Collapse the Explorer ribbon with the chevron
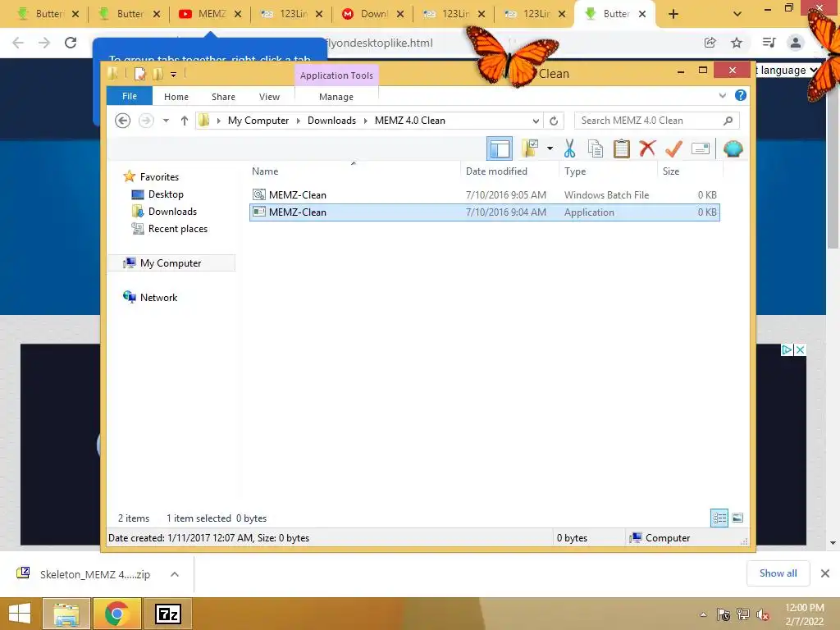Screen dimensions: 840x630 722,95
